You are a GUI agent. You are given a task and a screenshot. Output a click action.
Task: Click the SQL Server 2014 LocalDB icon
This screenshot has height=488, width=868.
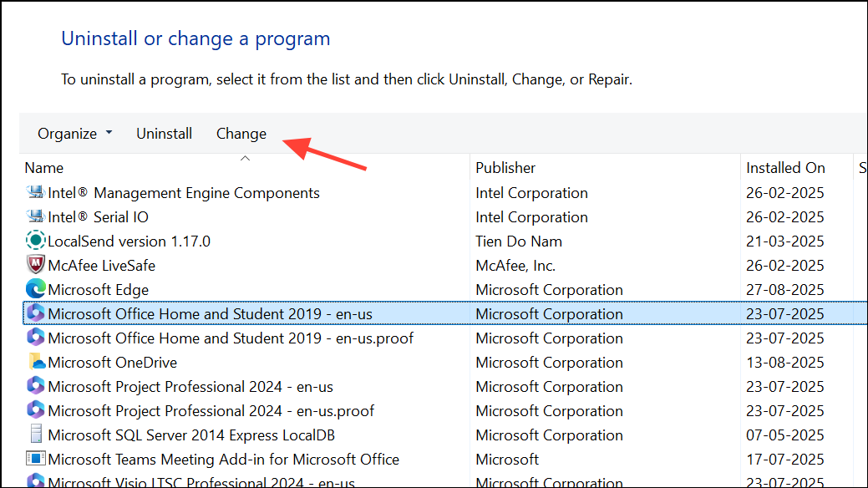click(x=35, y=435)
